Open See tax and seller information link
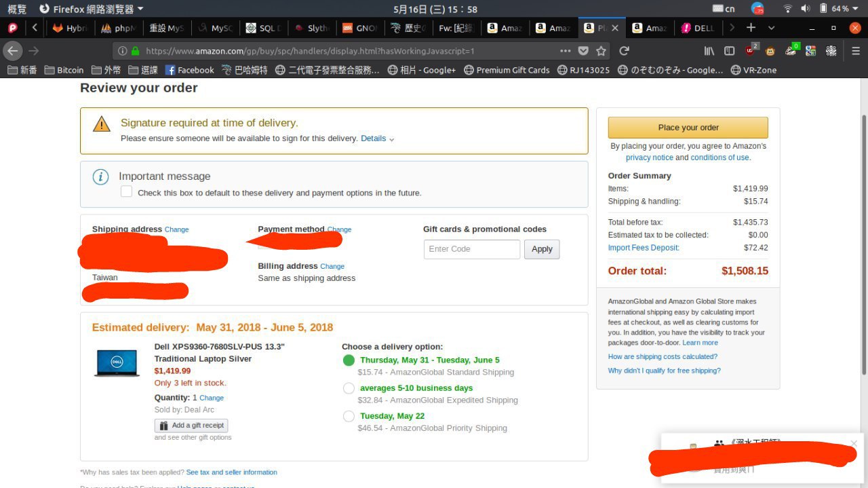This screenshot has height=488, width=868. (x=231, y=472)
